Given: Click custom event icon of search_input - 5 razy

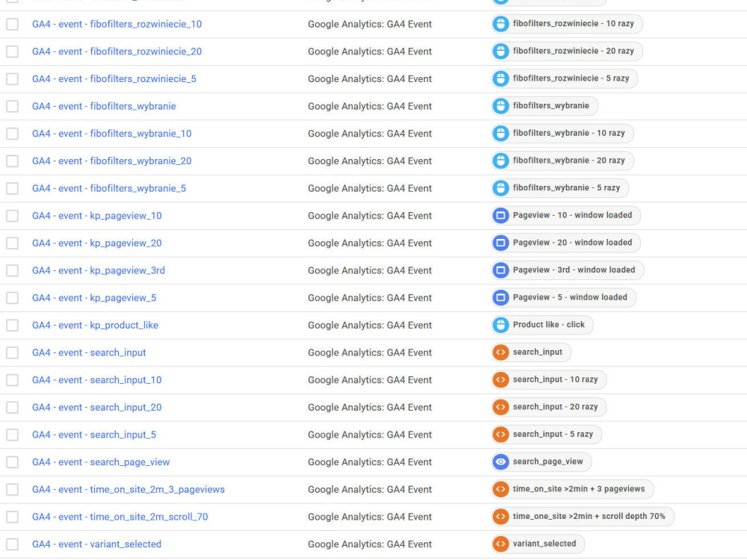Looking at the screenshot, I should [x=500, y=435].
